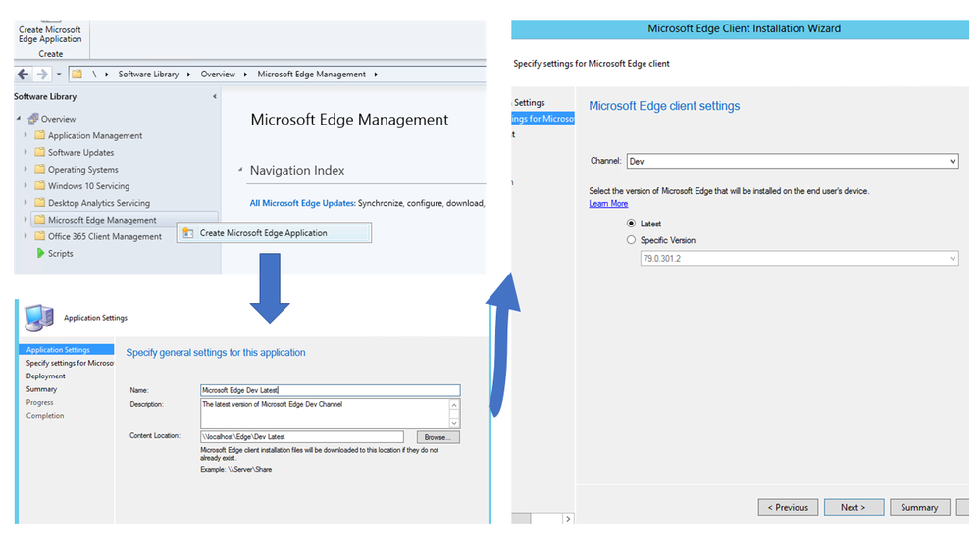Click Microsoft Edge Management folder icon
The height and width of the screenshot is (551, 980).
[x=40, y=220]
